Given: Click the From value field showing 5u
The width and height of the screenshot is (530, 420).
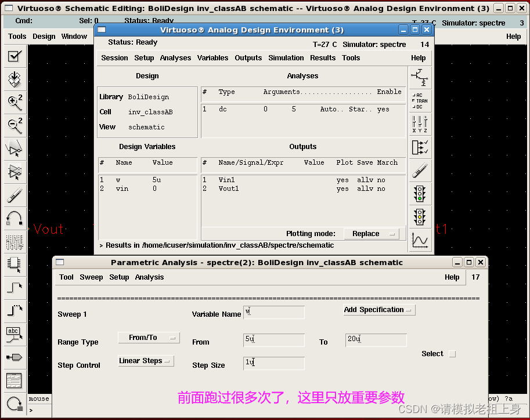Looking at the screenshot, I should [274, 340].
